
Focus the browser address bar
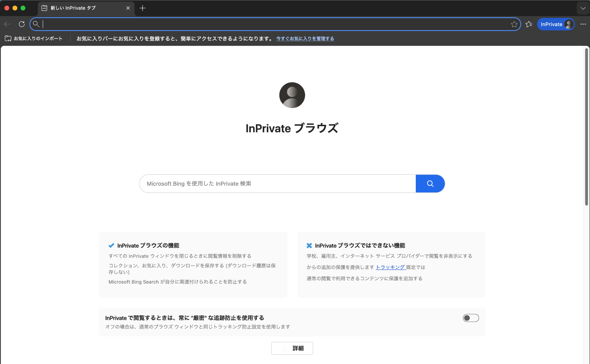pyautogui.click(x=273, y=24)
